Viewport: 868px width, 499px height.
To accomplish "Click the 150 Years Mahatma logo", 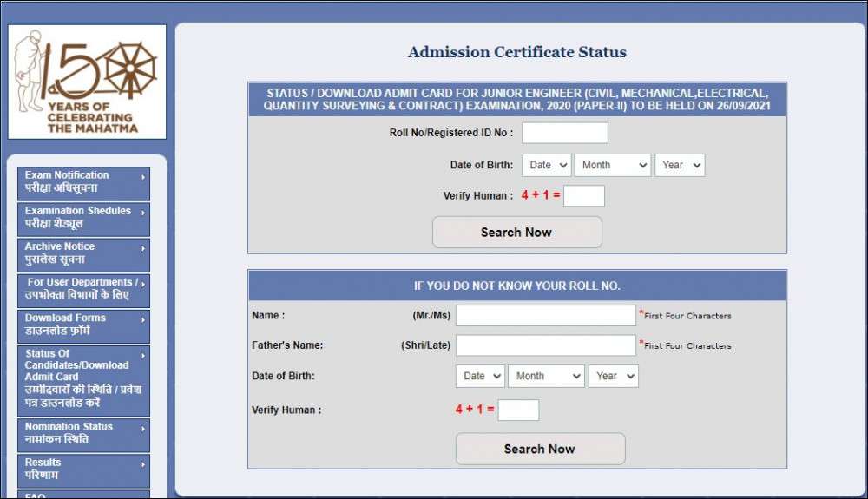I will pyautogui.click(x=87, y=82).
